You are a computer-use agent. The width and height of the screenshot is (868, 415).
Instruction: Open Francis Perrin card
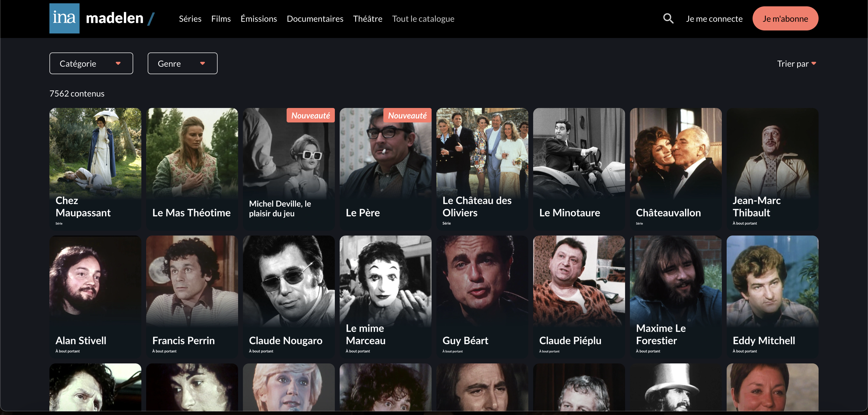click(192, 297)
